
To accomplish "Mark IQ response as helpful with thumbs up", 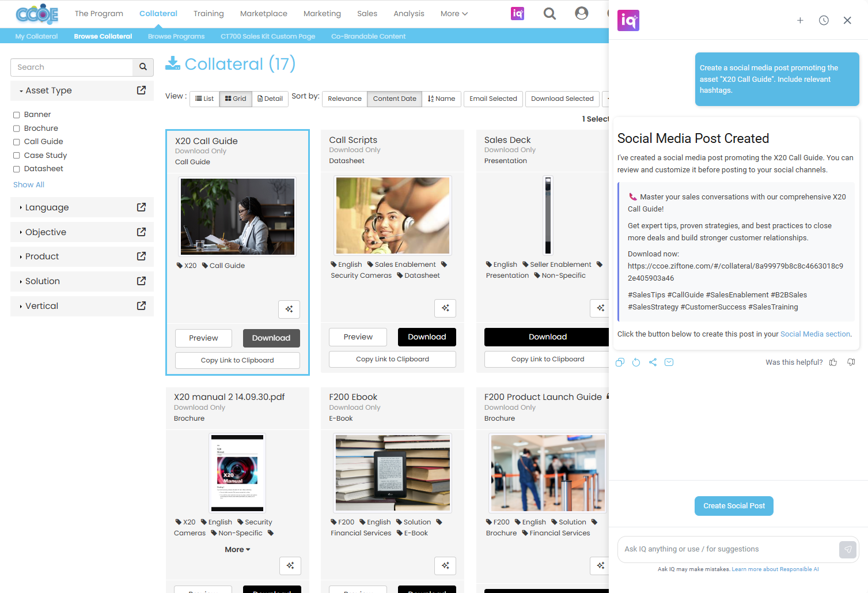I will pos(833,362).
